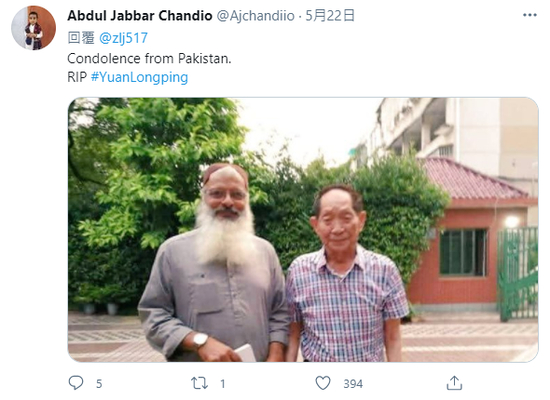
Task: Open the share upload icon
Action: coord(454,383)
